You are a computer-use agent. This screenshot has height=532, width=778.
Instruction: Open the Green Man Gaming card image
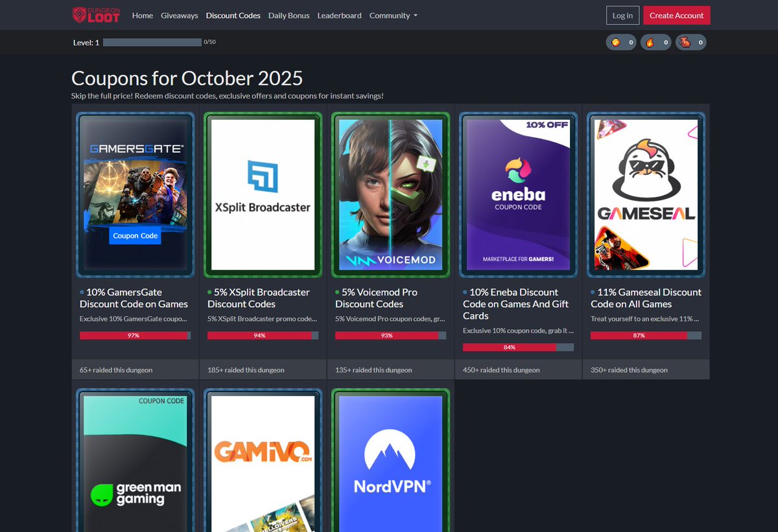click(136, 460)
